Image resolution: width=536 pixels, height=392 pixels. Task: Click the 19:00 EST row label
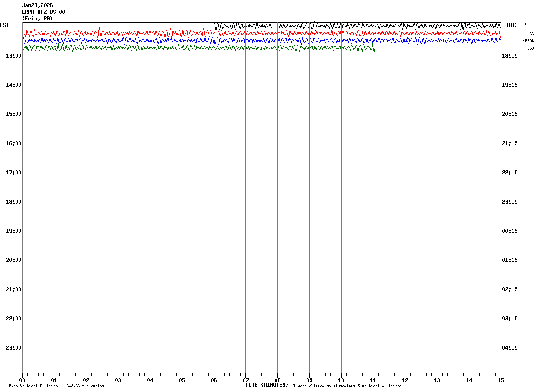[14, 231]
